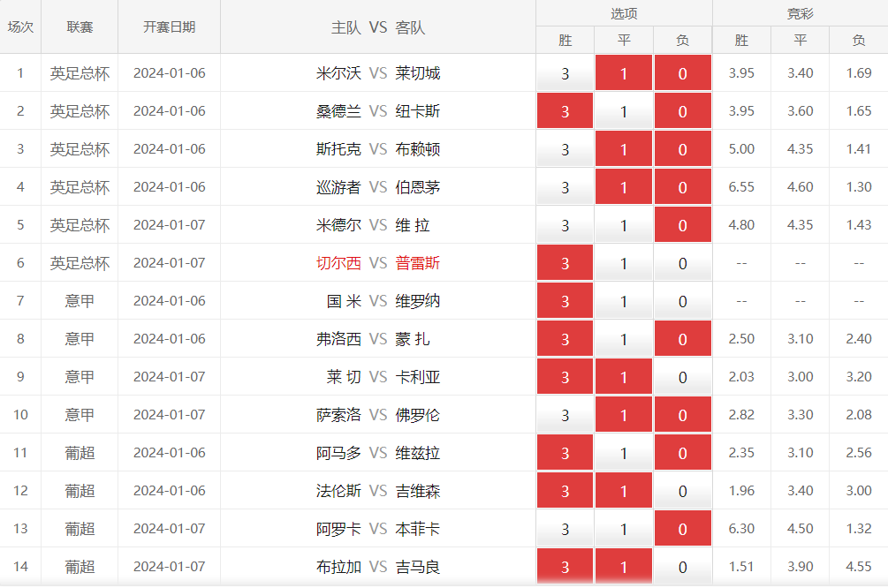Deselect draw option 1 for 萨索洛 VS 佛罗伦
This screenshot has width=888, height=588.
[624, 414]
